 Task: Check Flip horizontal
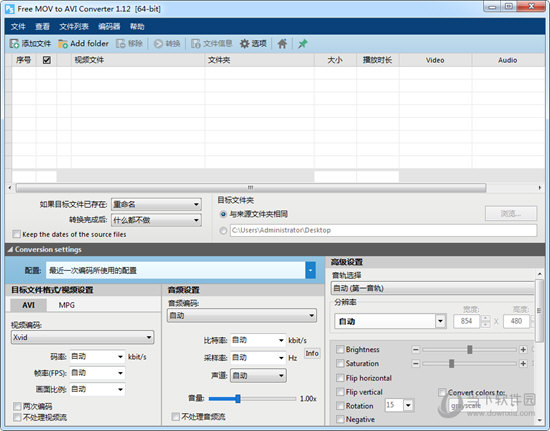click(340, 378)
